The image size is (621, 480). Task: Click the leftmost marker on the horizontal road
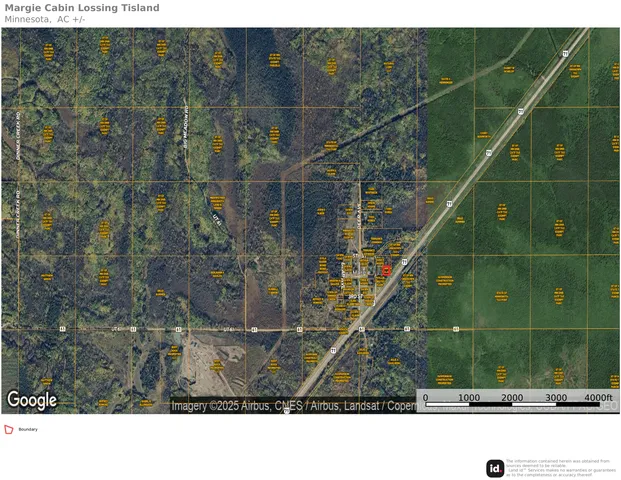(x=62, y=328)
